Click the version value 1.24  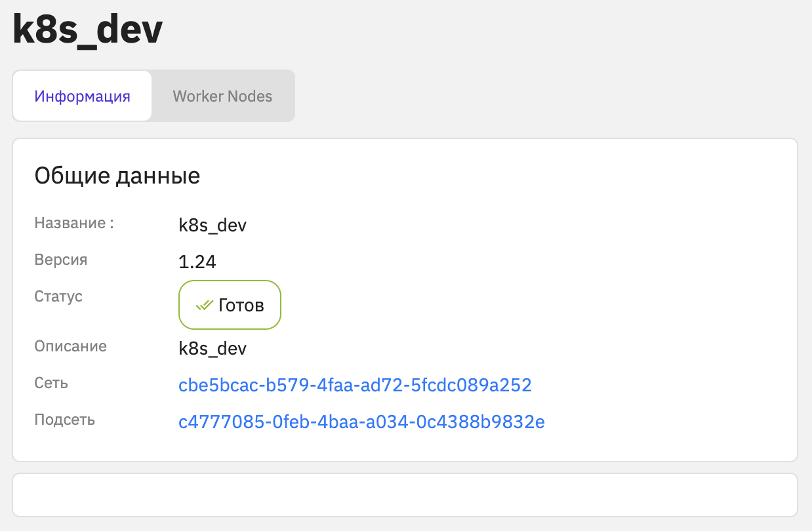[x=197, y=262]
